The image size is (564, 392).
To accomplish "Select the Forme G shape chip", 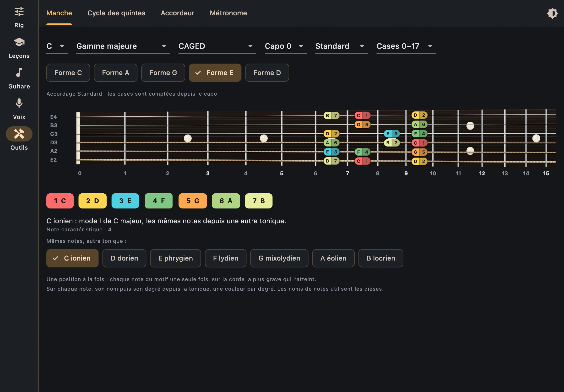I will [163, 73].
